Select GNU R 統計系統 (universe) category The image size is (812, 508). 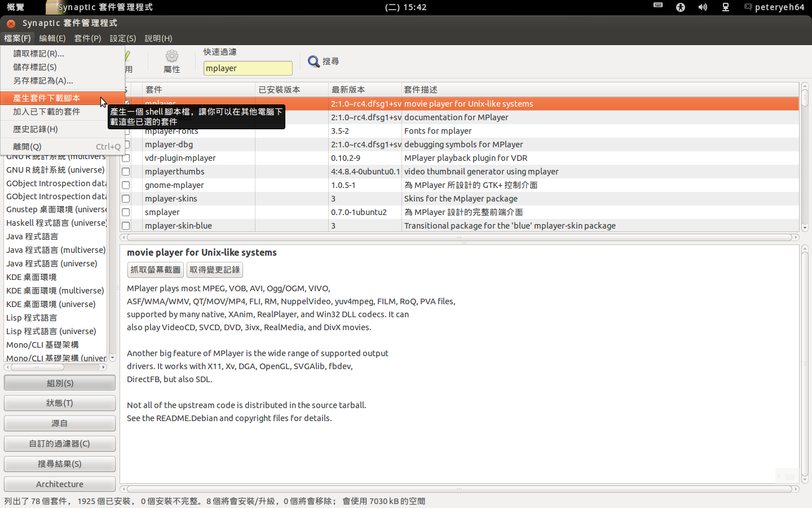point(56,170)
